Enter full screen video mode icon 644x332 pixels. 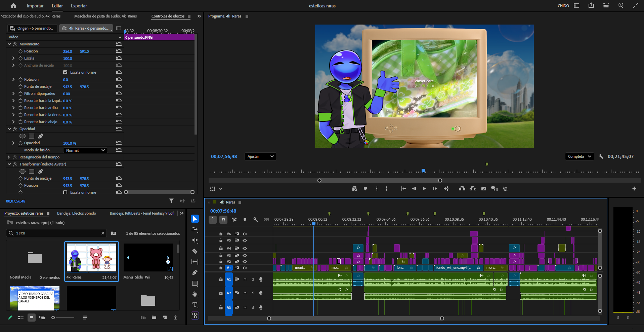(636, 5)
